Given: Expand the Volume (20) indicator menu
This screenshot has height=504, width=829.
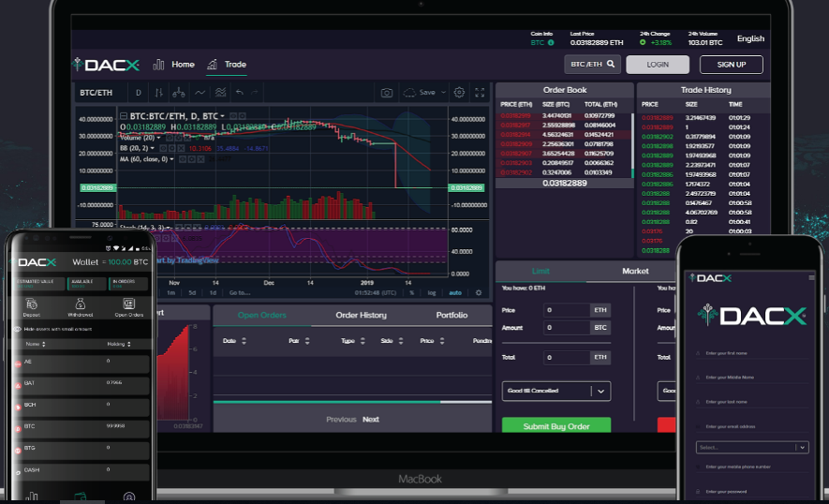Looking at the screenshot, I should coord(158,138).
